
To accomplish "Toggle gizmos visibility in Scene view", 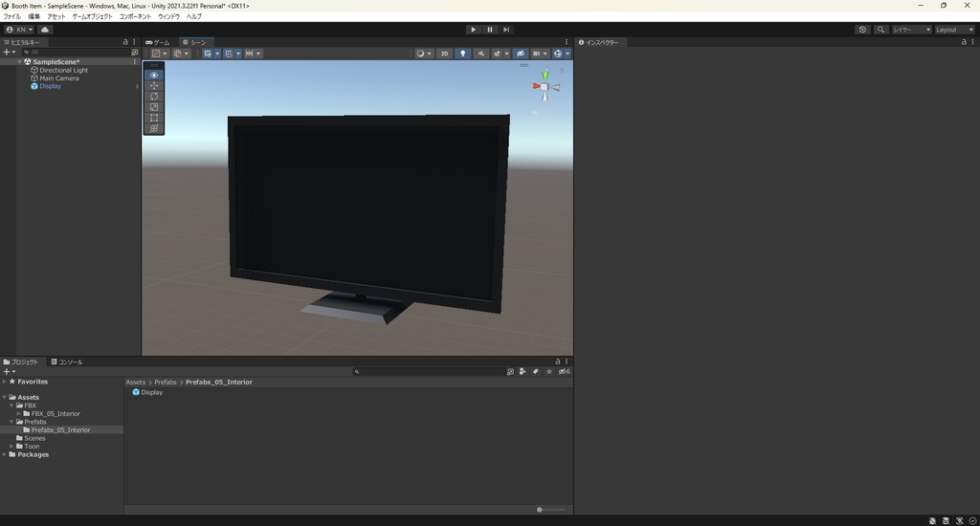I will point(558,54).
